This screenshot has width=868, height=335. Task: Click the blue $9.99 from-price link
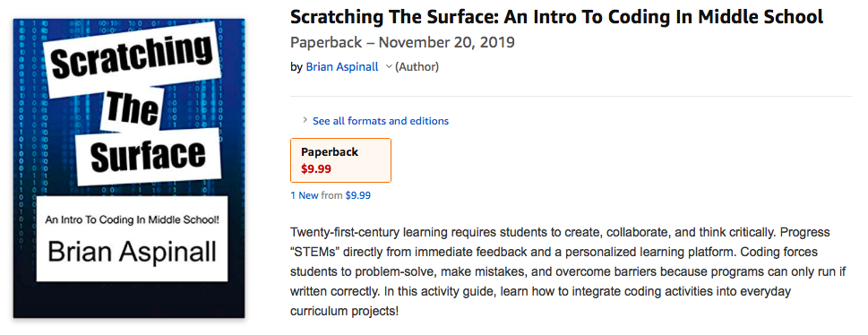(357, 195)
